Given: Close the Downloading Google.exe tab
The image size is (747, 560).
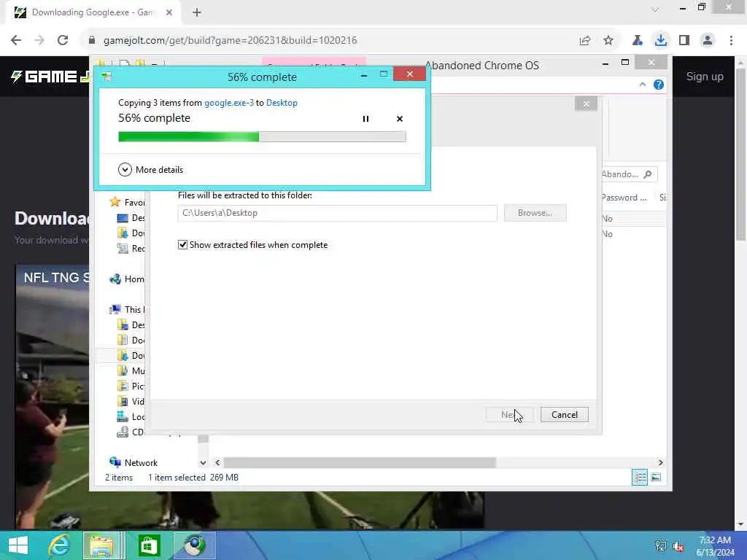Looking at the screenshot, I should 169,12.
